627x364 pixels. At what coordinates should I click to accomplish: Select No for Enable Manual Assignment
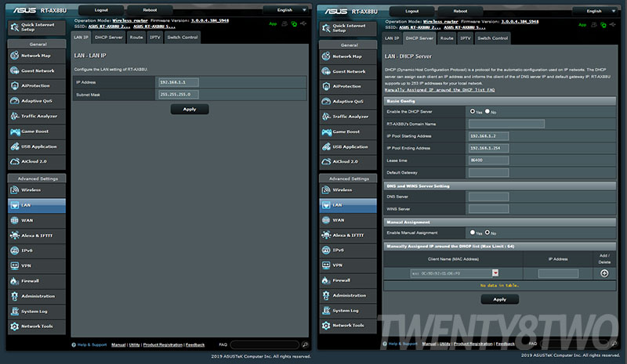pos(487,232)
